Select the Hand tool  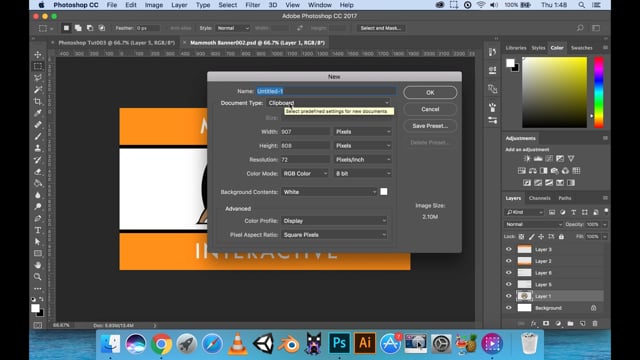[38, 265]
